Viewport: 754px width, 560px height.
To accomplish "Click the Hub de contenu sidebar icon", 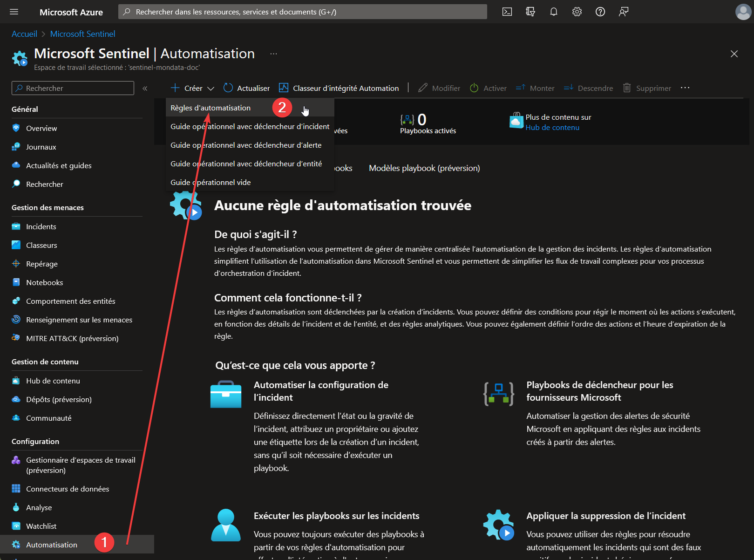I will 16,380.
